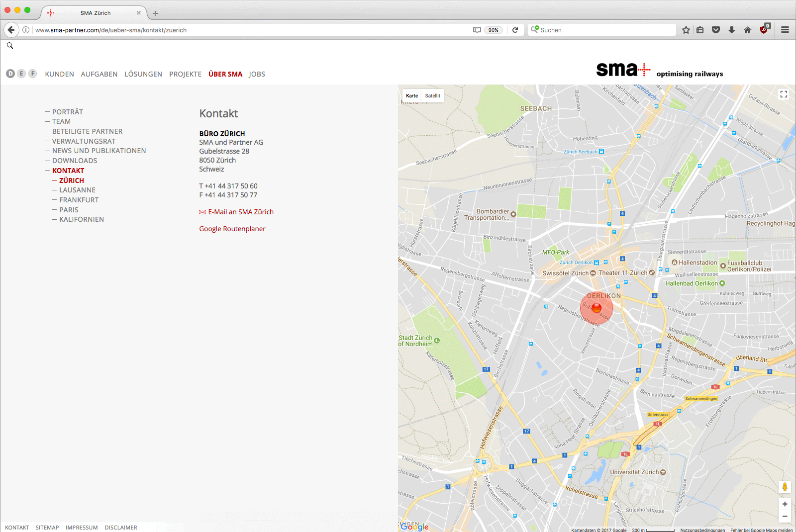Select LAUSANNE office in sidebar
The height and width of the screenshot is (532, 796).
tap(77, 190)
